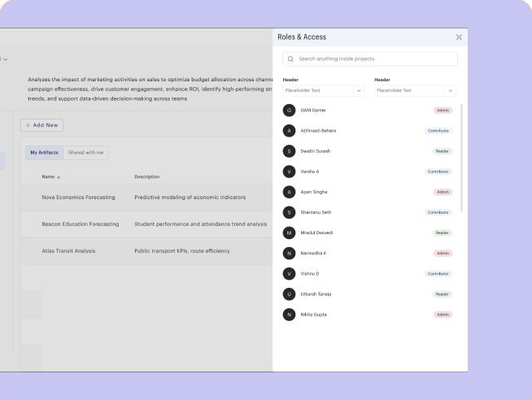The width and height of the screenshot is (532, 400).
Task: Open the Beacon Education Forecasting artifact
Action: tap(81, 224)
